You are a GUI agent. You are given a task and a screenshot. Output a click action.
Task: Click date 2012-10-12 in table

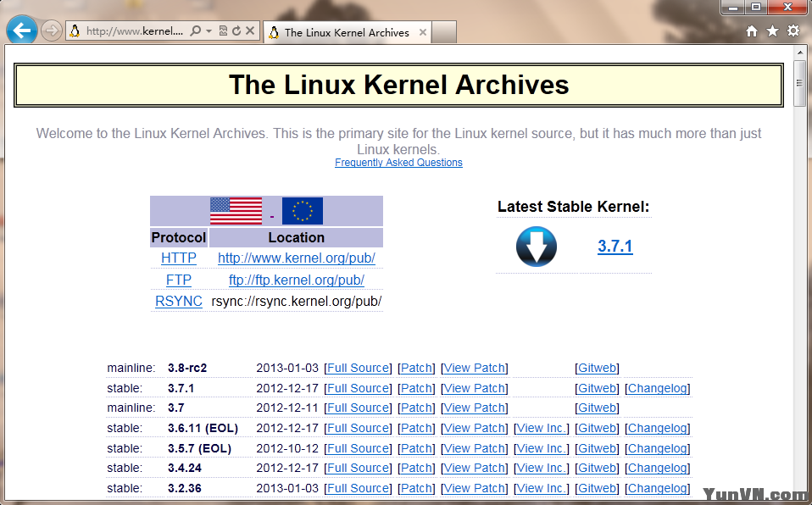coord(286,448)
